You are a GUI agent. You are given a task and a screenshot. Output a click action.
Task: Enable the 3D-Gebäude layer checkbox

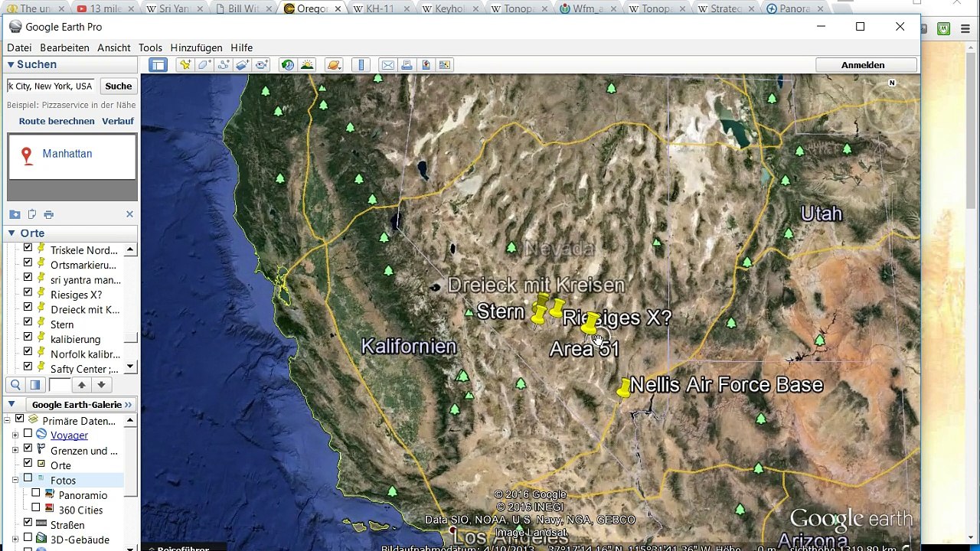click(x=28, y=538)
